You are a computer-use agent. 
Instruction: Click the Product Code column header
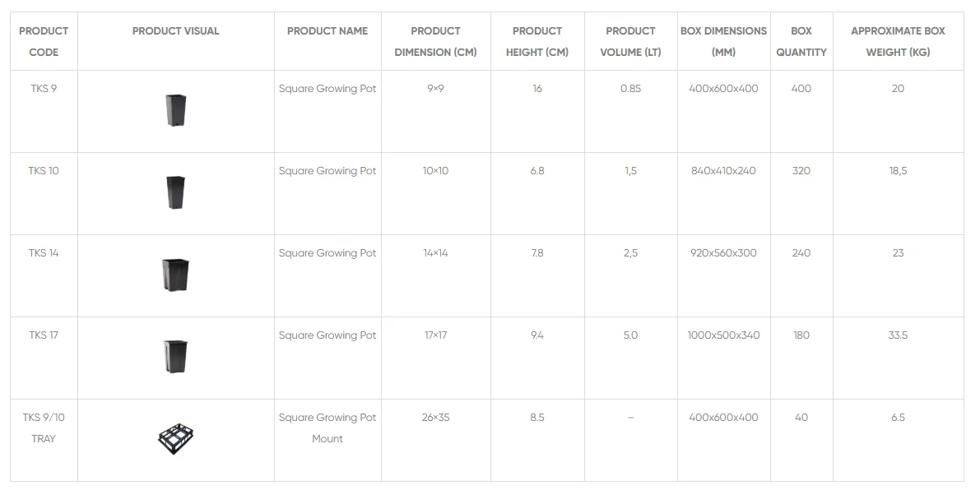pos(44,41)
